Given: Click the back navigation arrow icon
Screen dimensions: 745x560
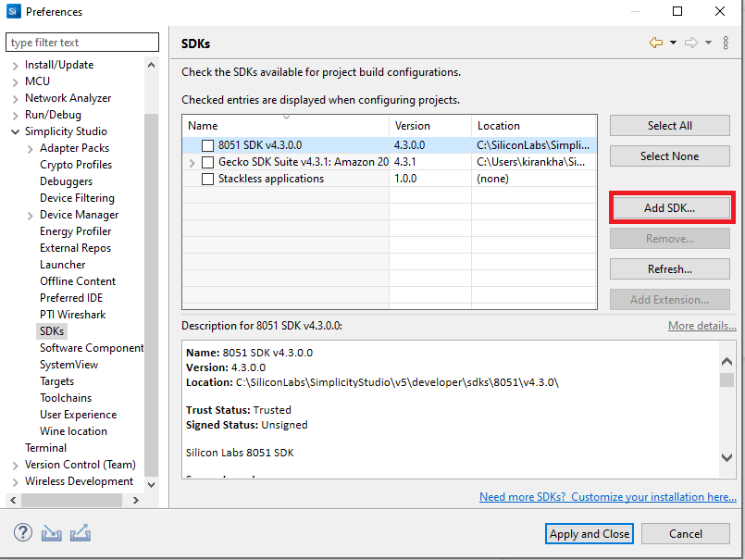Looking at the screenshot, I should (655, 43).
